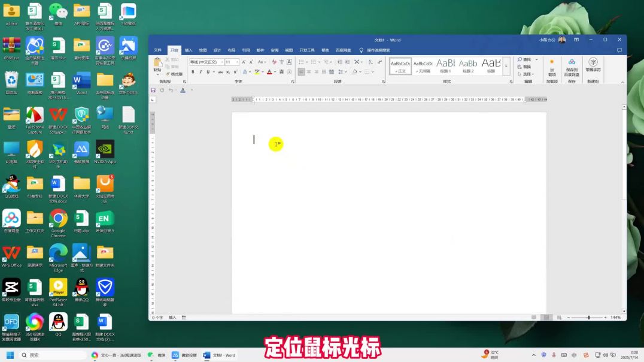Image resolution: width=644 pixels, height=362 pixels.
Task: Open the bullet list dropdown arrow
Action: click(306, 62)
